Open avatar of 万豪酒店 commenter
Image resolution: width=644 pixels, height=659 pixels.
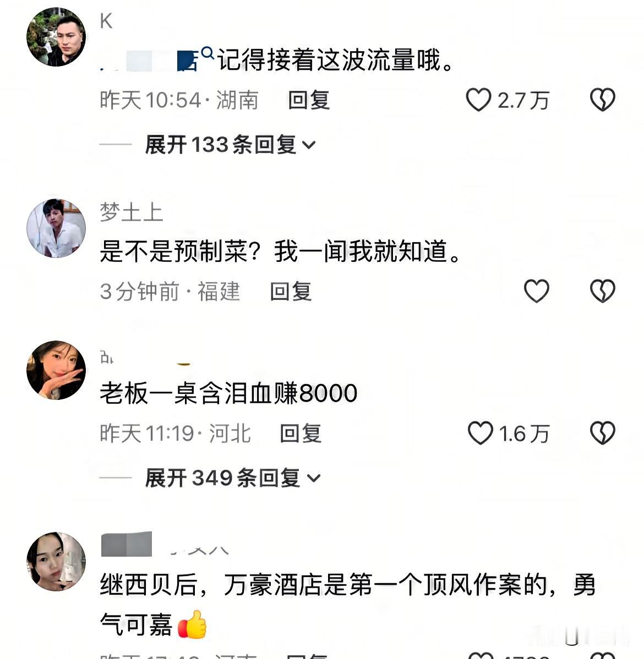point(56,562)
